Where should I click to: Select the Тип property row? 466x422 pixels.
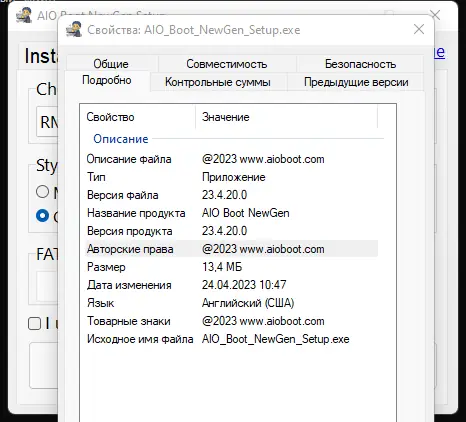point(231,177)
